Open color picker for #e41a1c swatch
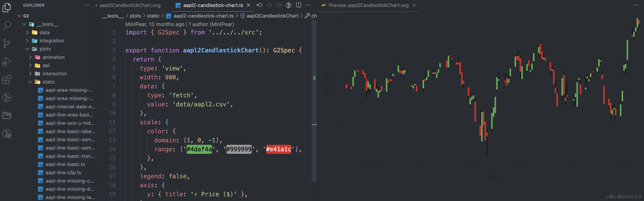This screenshot has width=644, height=201. (x=278, y=149)
